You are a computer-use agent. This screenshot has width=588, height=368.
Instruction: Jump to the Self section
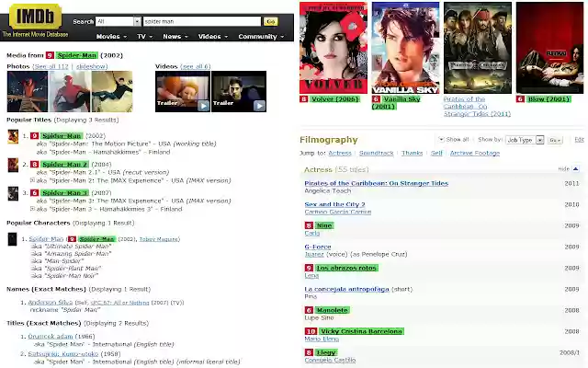pos(436,154)
